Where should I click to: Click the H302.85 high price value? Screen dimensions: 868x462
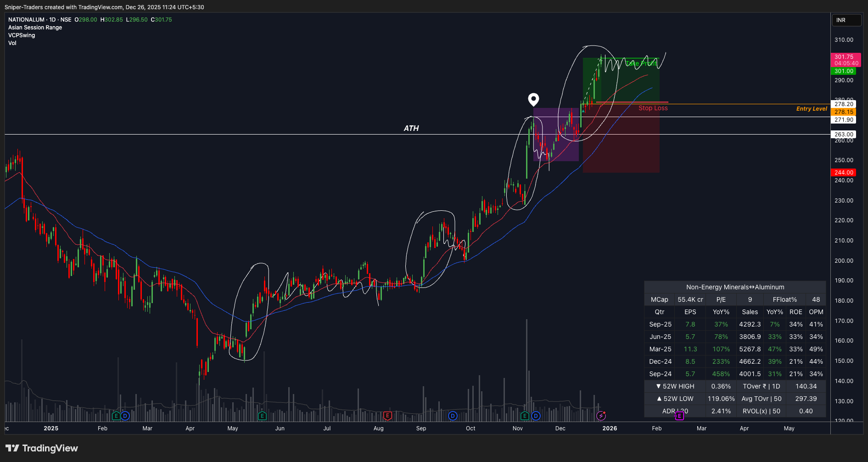pos(112,20)
